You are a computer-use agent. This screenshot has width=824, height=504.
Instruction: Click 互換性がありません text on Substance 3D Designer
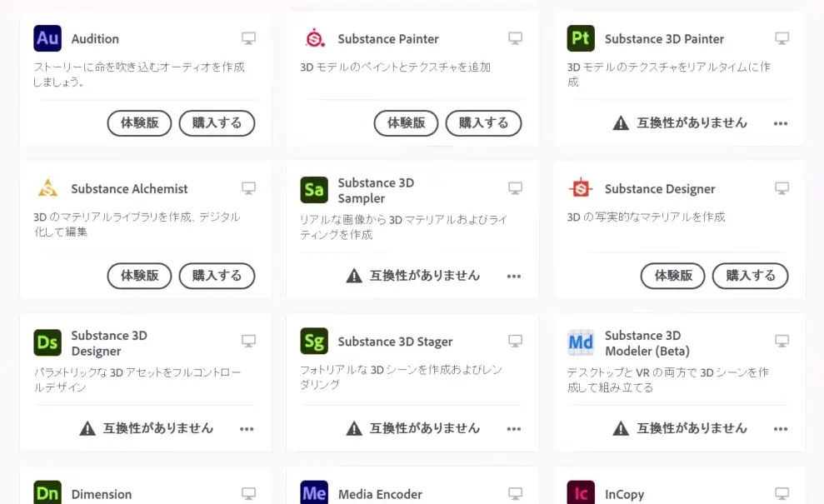[x=158, y=428]
